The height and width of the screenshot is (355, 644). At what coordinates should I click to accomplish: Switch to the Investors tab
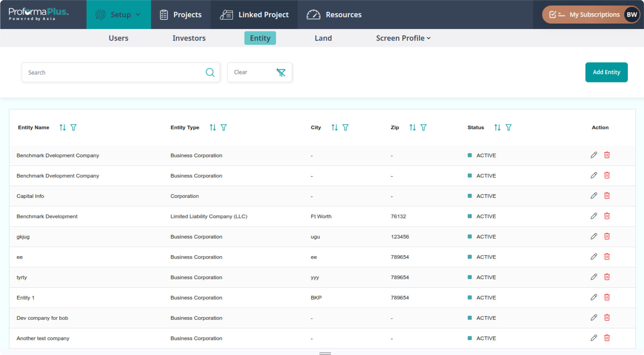(x=189, y=38)
